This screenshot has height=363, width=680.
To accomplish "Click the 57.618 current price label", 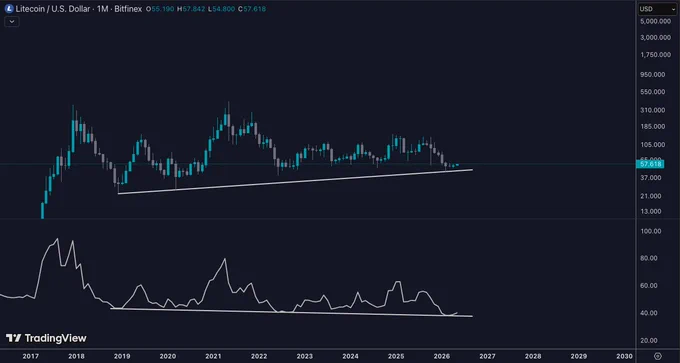I will (650, 164).
